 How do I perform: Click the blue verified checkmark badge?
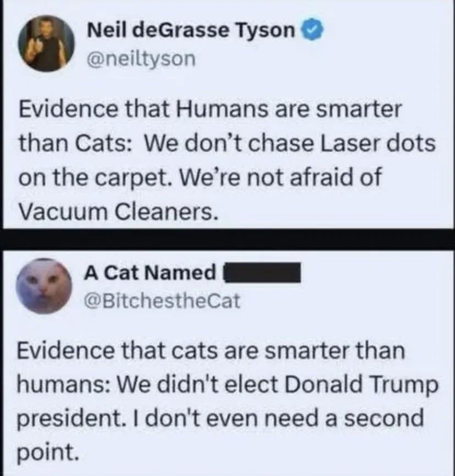[x=312, y=32]
